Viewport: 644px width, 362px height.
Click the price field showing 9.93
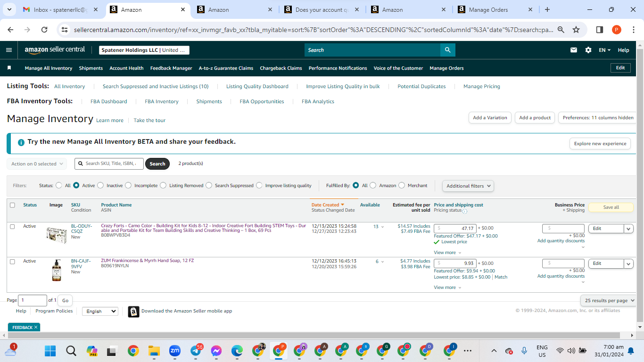point(455,263)
